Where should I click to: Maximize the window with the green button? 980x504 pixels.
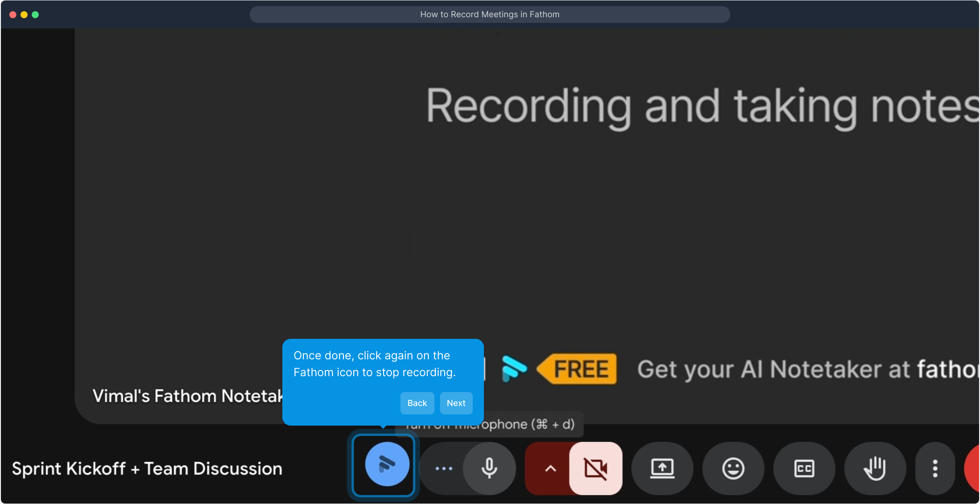[x=35, y=14]
